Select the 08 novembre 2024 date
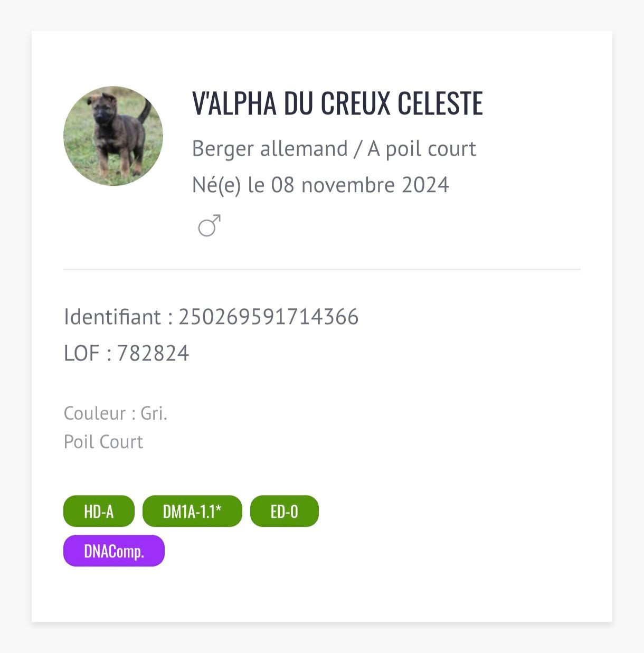Screen dimensions: 644x653 coord(360,185)
